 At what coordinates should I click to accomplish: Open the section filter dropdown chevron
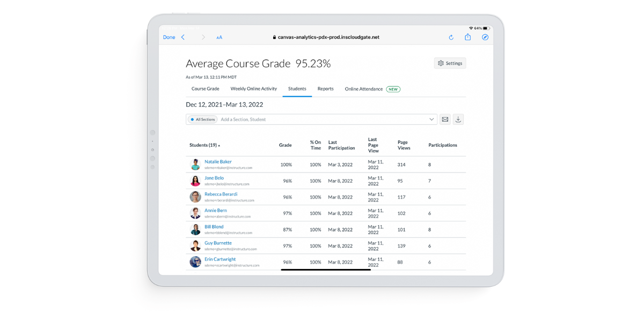pyautogui.click(x=433, y=119)
